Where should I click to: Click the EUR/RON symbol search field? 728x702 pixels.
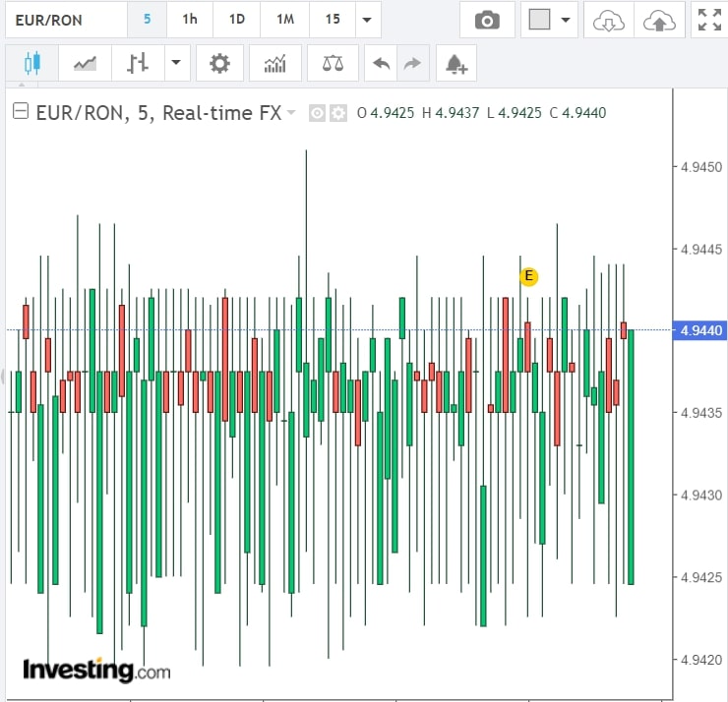click(65, 20)
